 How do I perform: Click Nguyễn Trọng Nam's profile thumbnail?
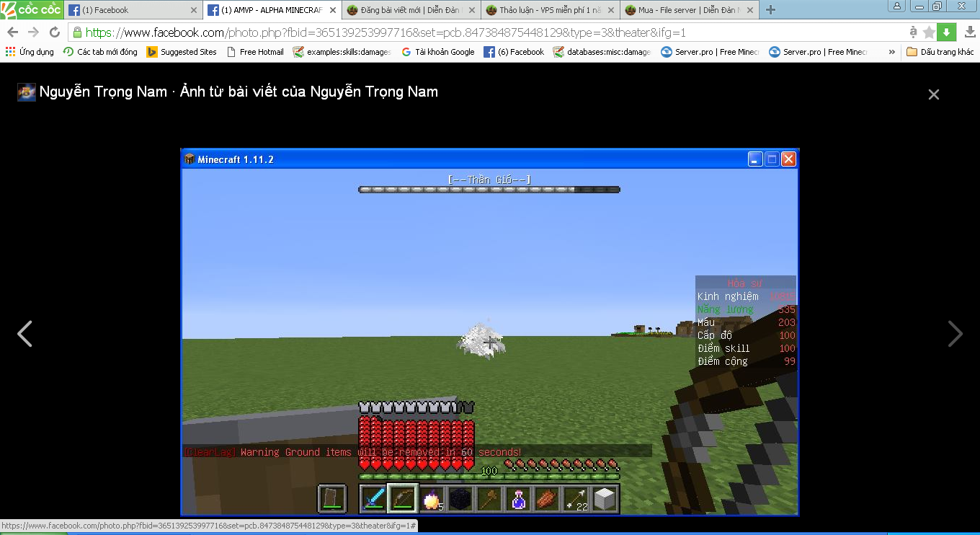pyautogui.click(x=27, y=92)
